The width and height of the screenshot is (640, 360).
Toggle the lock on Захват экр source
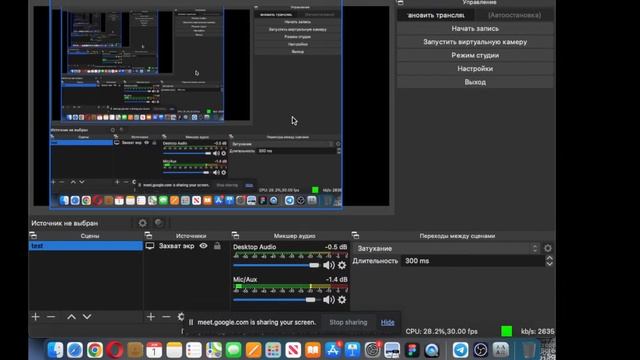click(x=217, y=246)
